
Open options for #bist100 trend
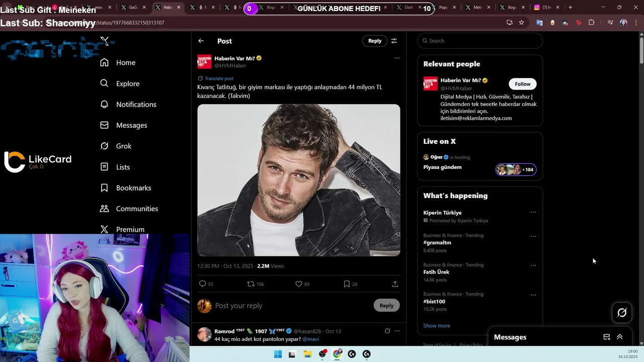coord(533,295)
